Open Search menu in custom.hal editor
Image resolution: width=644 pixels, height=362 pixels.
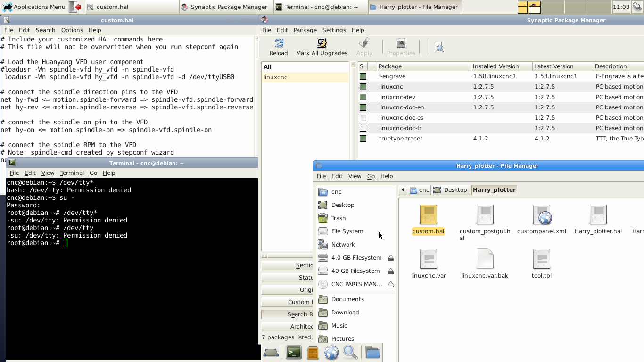45,30
